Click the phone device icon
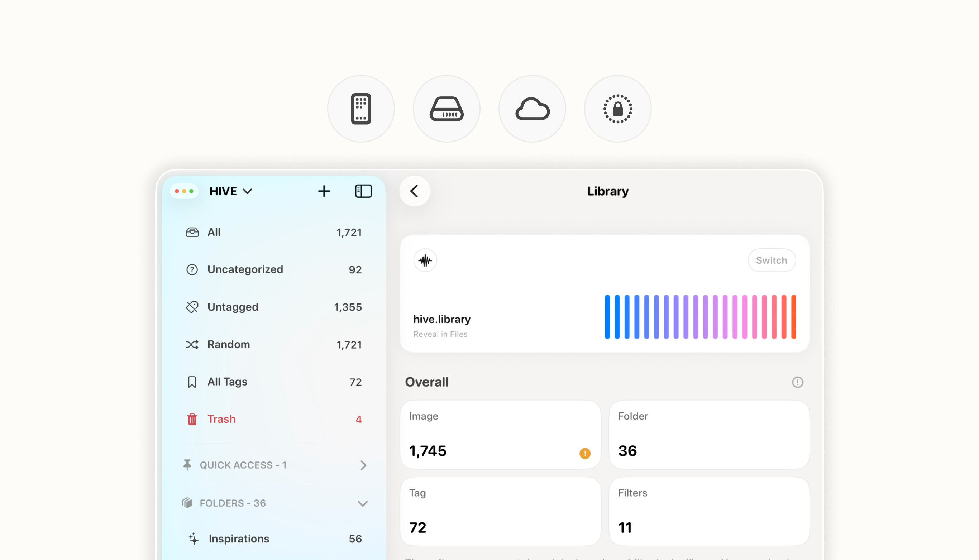 361,109
